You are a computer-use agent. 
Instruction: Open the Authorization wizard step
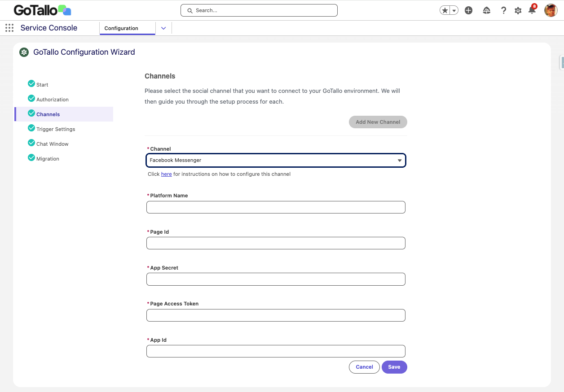click(52, 100)
